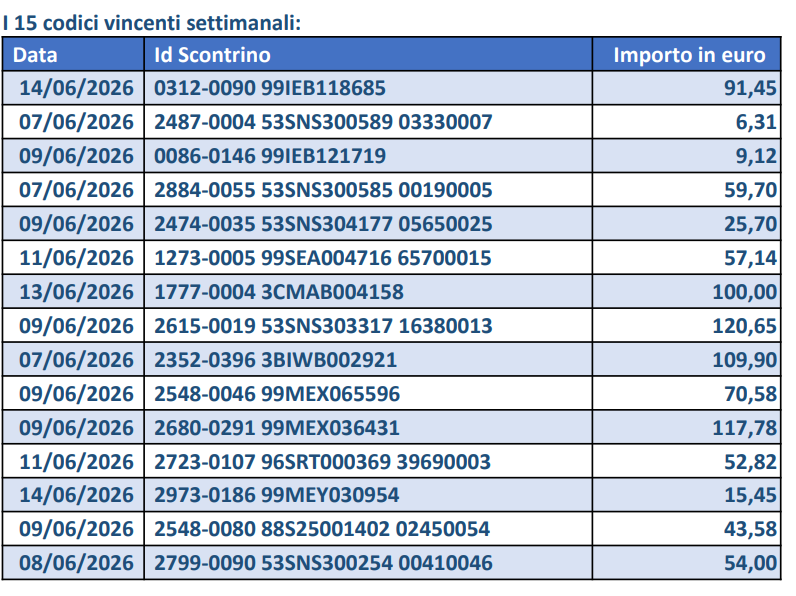Viewport: 796px width, 596px height.
Task: Click the Data column header
Action: tap(74, 54)
